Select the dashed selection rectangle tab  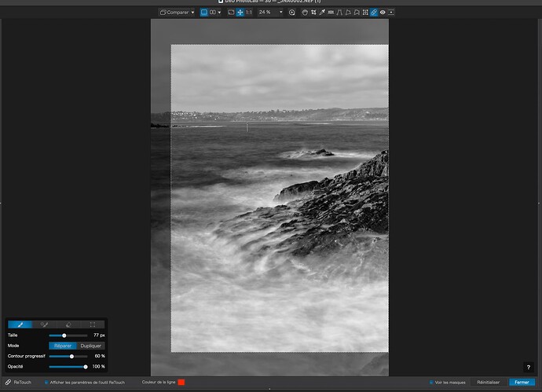pos(93,324)
